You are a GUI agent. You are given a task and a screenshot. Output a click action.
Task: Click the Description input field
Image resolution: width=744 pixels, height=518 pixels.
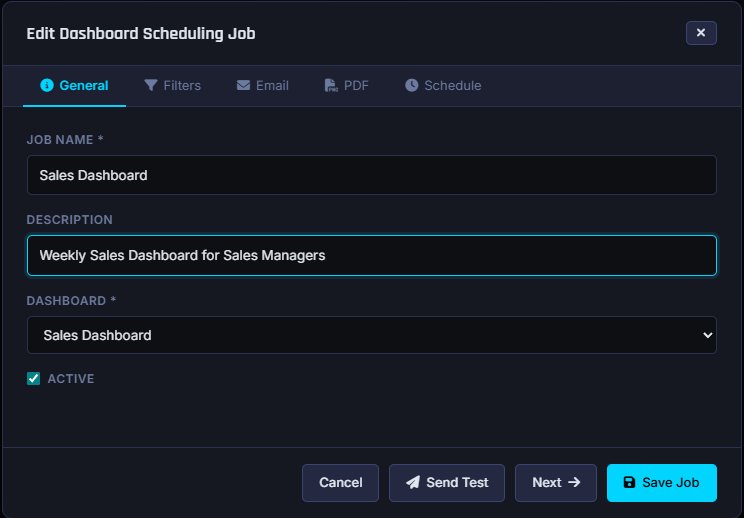pyautogui.click(x=372, y=255)
